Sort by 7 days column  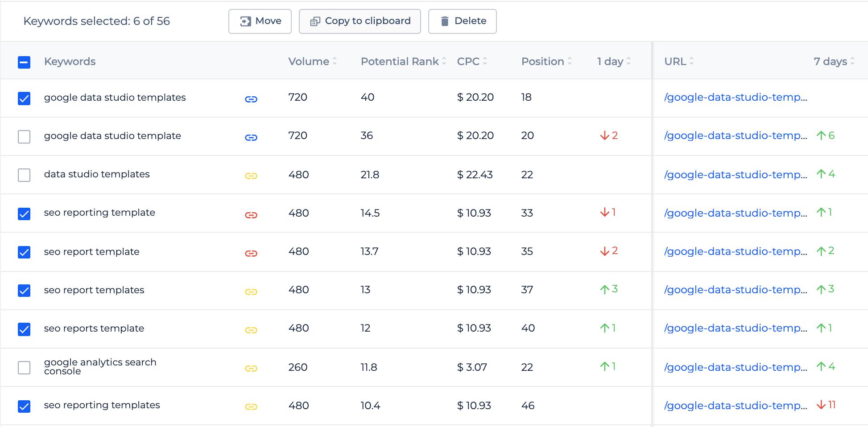click(x=834, y=62)
